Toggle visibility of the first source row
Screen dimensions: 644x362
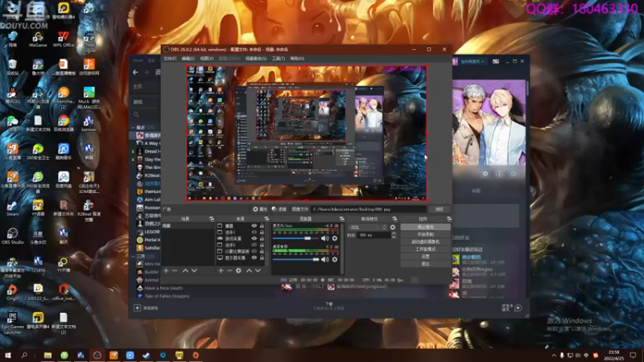click(x=254, y=226)
